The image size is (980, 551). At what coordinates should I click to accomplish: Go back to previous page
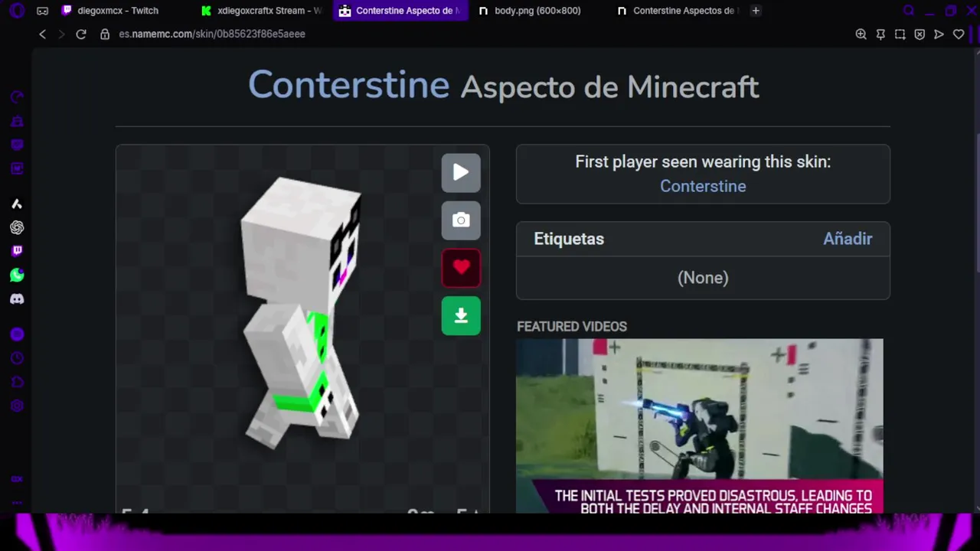(x=43, y=34)
